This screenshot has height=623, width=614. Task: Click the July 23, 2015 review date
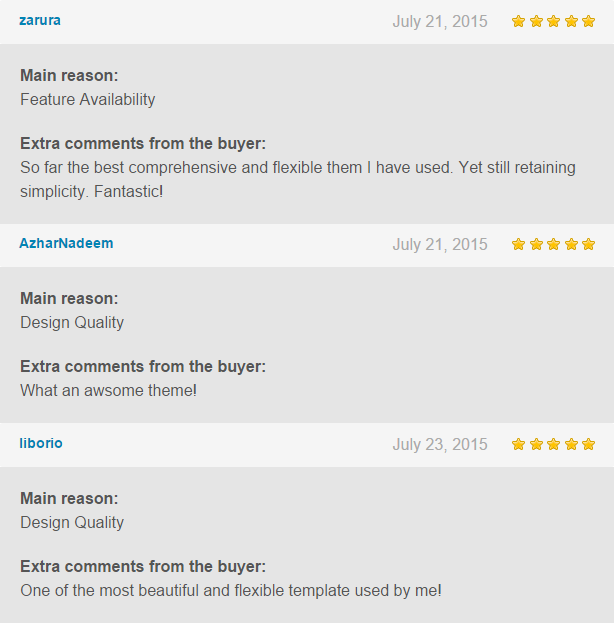click(x=440, y=444)
